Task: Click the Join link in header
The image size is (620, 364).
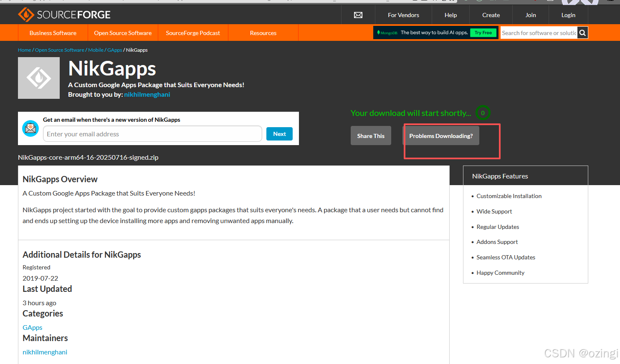Action: (x=531, y=15)
